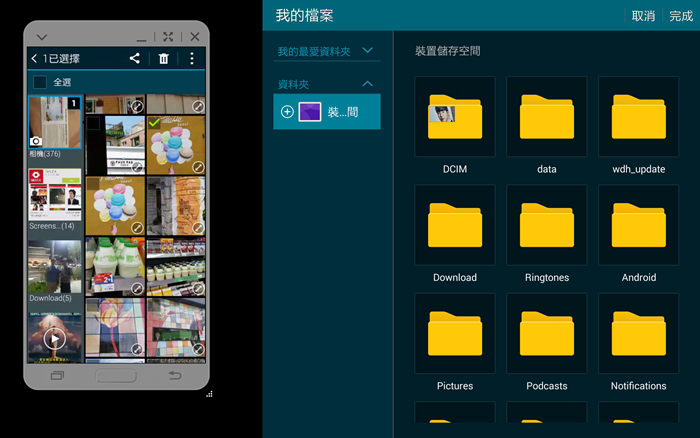This screenshot has width=700, height=438.
Task: Tap the phone back button in the gallery window
Action: click(175, 375)
